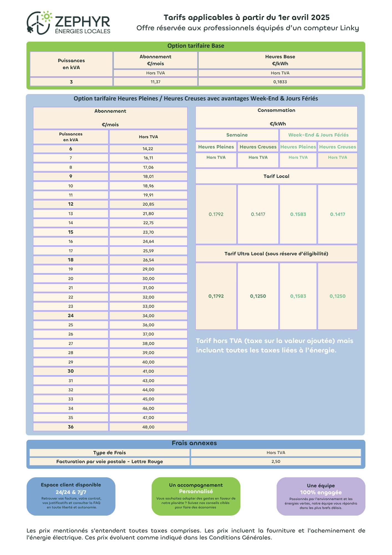Click the 'Un accompagnement Personnalisé' green card
Image resolution: width=392 pixels, height=555 pixels.
click(x=196, y=496)
